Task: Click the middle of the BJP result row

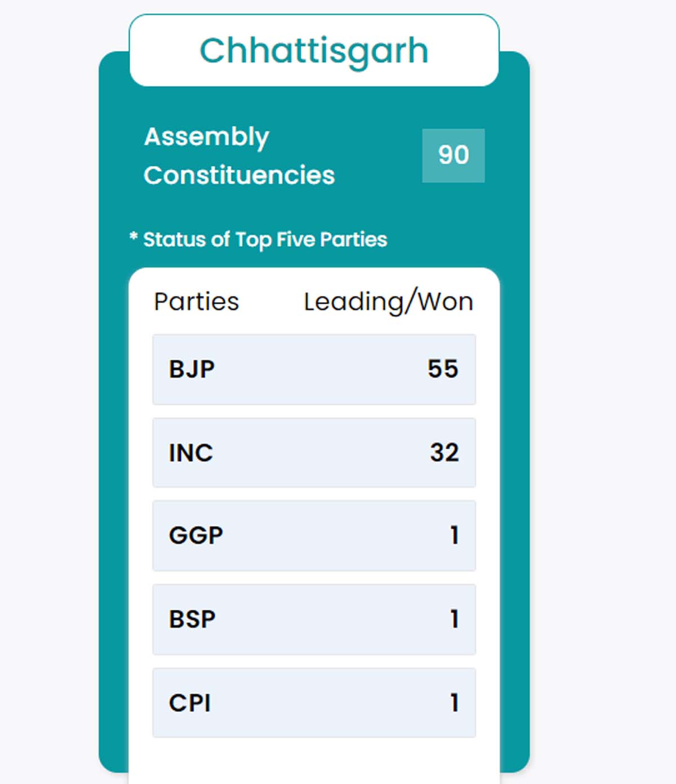Action: point(314,369)
